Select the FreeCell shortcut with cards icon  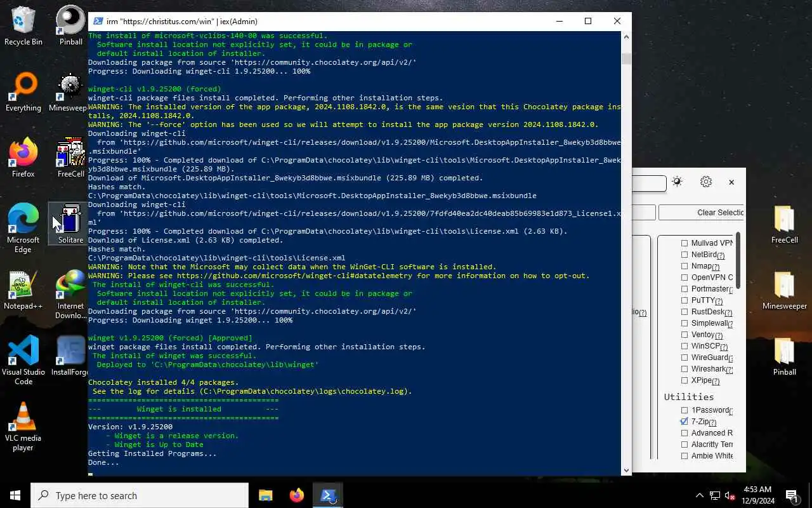pyautogui.click(x=70, y=158)
